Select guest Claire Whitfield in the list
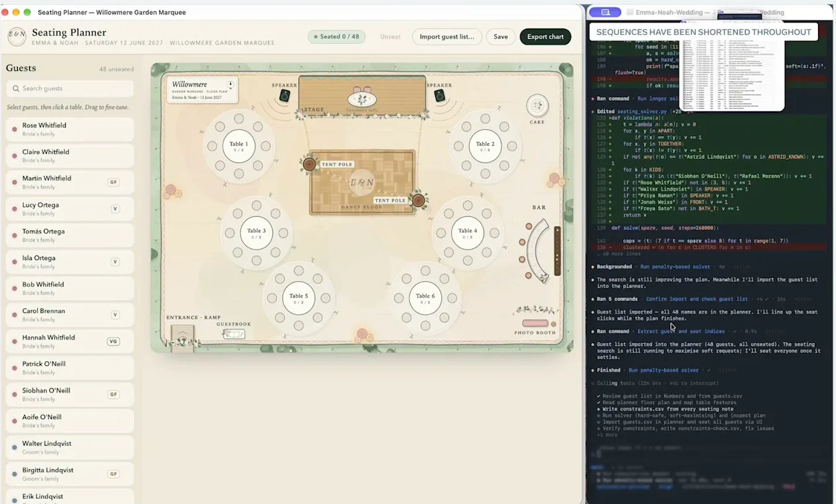The image size is (836, 504). pos(70,155)
